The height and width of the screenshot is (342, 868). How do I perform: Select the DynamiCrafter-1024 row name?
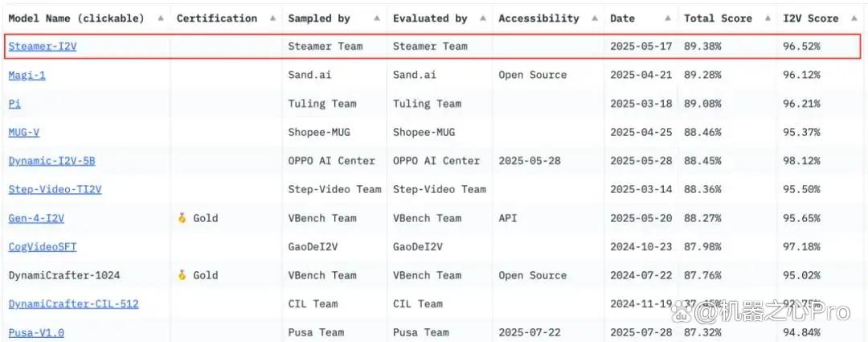(x=64, y=275)
